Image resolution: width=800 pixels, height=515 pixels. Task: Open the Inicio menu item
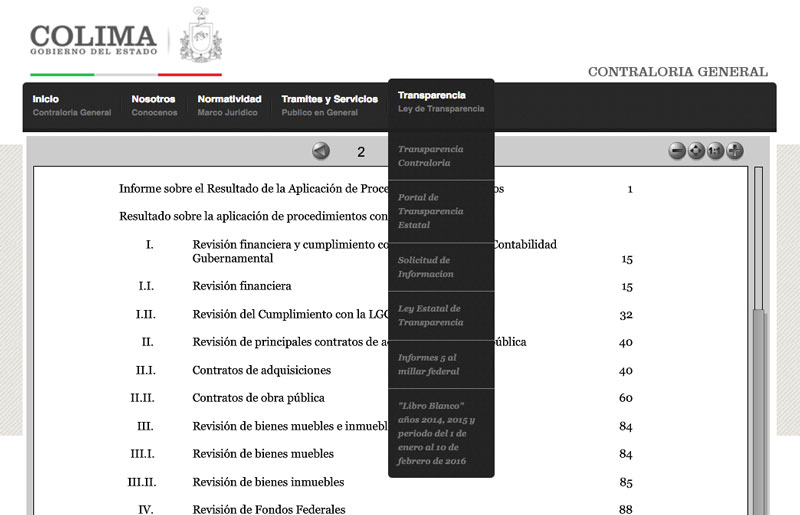coord(71,106)
